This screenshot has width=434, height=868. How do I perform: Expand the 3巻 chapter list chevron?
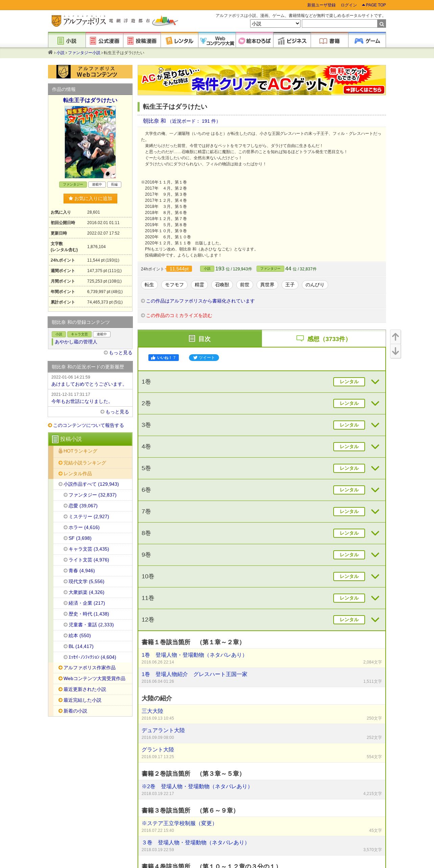(x=375, y=425)
